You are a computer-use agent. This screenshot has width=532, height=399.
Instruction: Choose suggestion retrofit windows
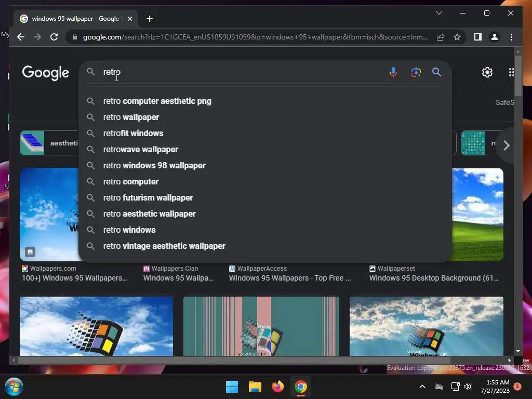133,134
